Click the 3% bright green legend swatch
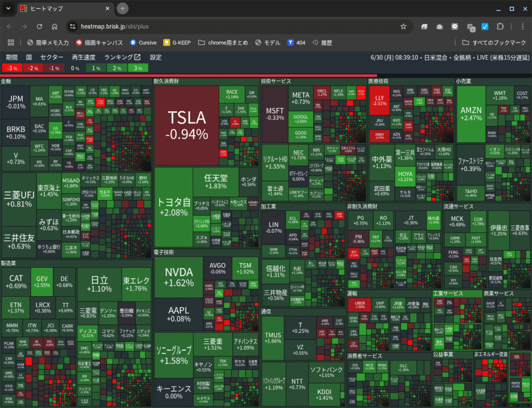 coord(138,68)
